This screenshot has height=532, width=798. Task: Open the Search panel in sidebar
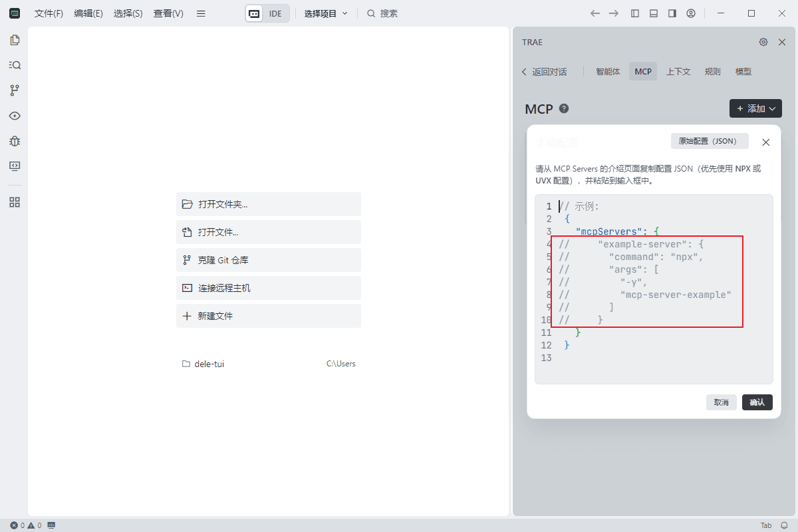click(15, 65)
